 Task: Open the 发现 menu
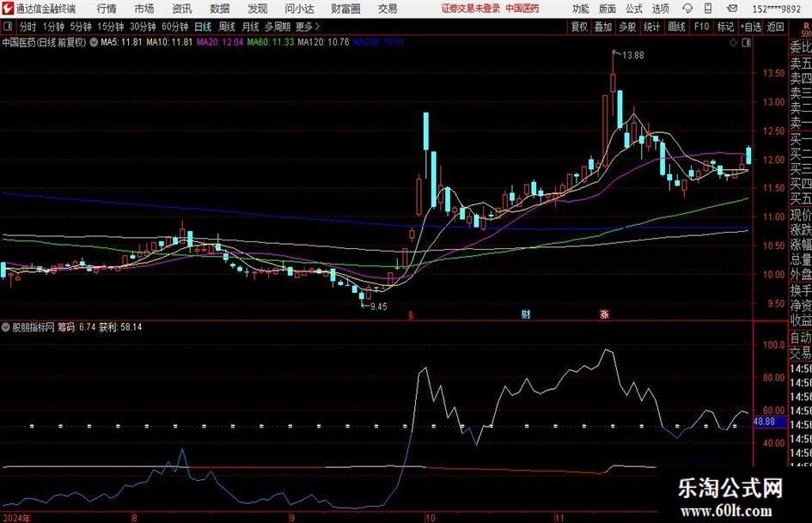(x=258, y=9)
